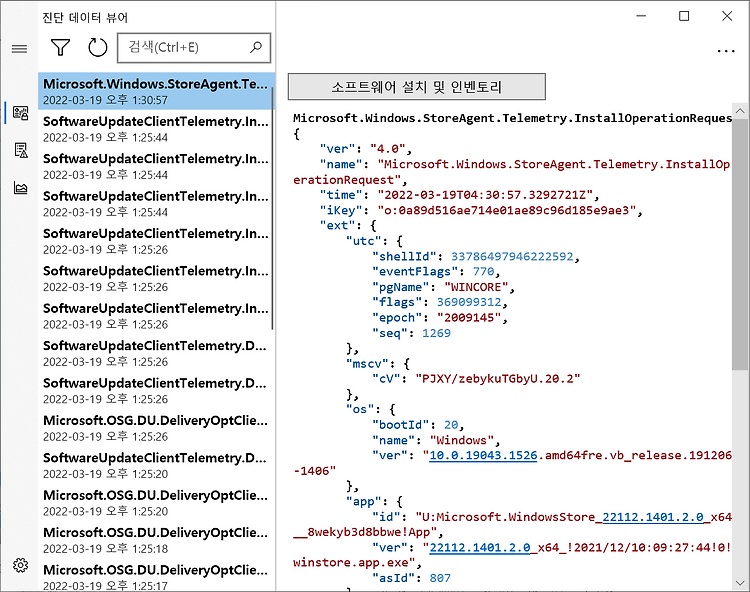
Task: Click JSON scrollbar down arrow
Action: pyautogui.click(x=740, y=583)
